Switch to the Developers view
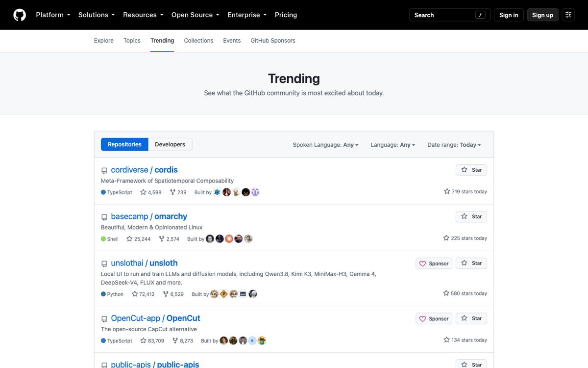Viewport: 588px width, 368px height. click(170, 144)
